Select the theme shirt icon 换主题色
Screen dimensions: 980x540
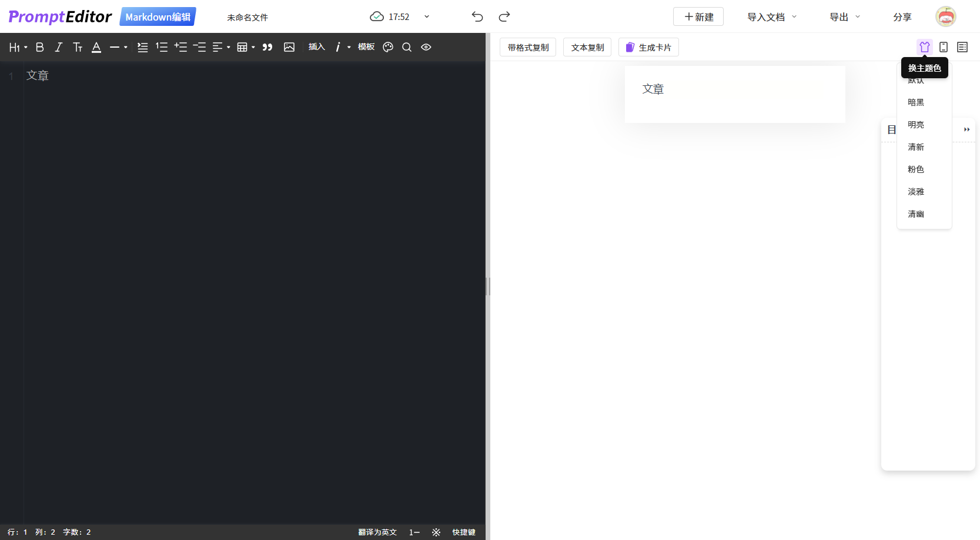924,46
